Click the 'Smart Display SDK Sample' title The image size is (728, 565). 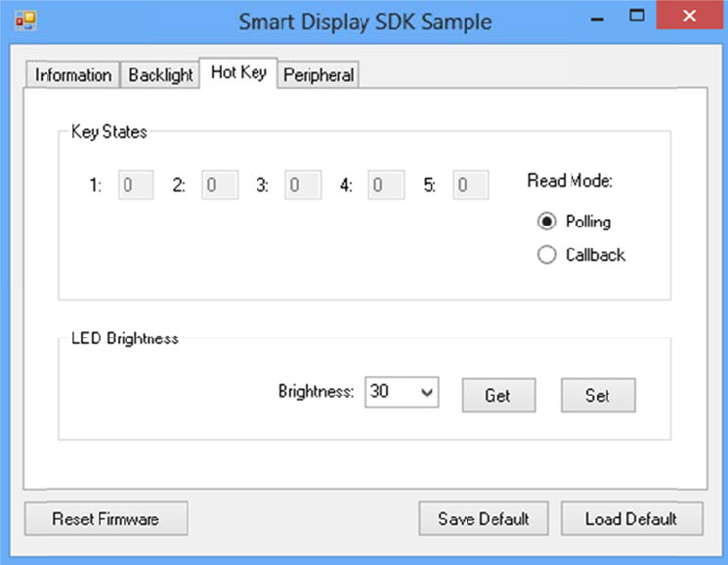click(364, 22)
